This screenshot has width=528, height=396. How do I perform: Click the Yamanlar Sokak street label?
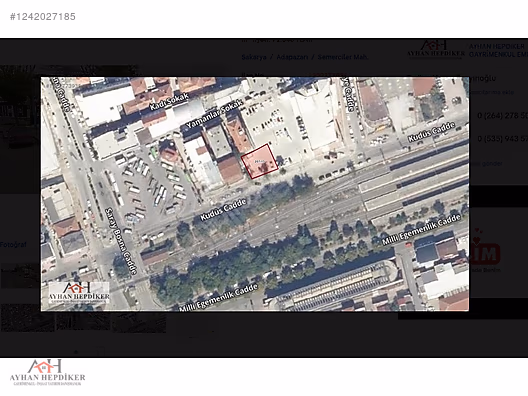pyautogui.click(x=214, y=113)
